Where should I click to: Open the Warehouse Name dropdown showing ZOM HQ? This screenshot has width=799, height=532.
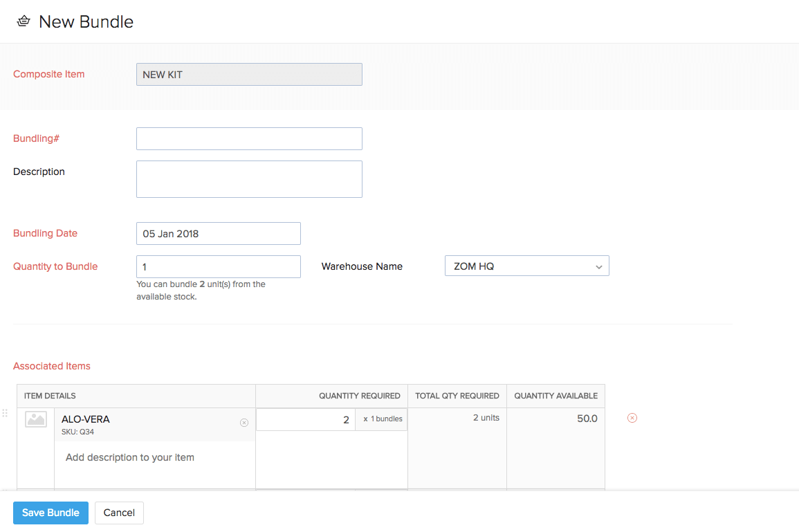coord(526,266)
